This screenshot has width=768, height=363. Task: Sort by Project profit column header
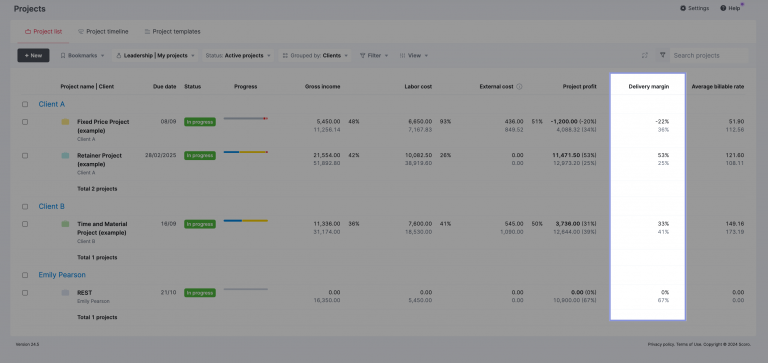pos(579,87)
